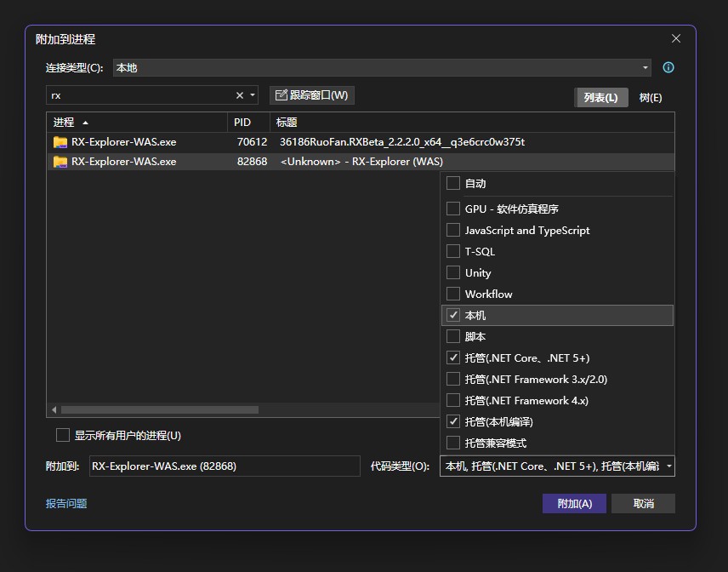This screenshot has width=728, height=572.
Task: Sort by PID column header
Action: [248, 123]
